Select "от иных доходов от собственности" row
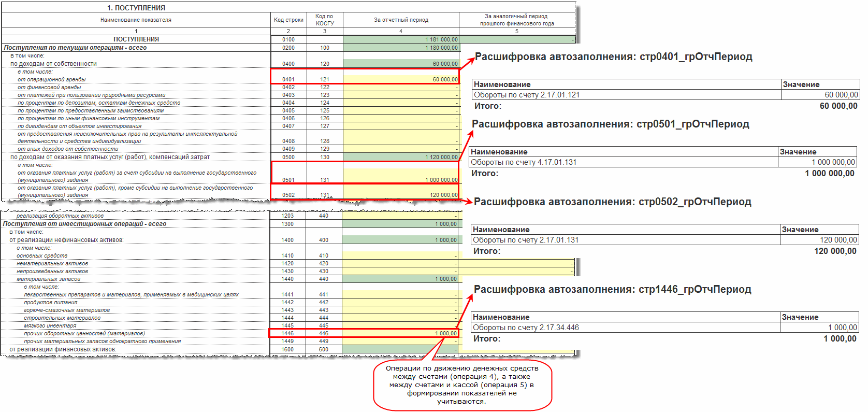 (67, 149)
